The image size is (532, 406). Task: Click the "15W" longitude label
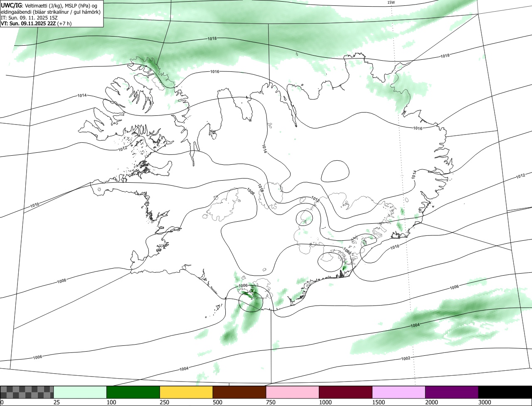tap(391, 2)
